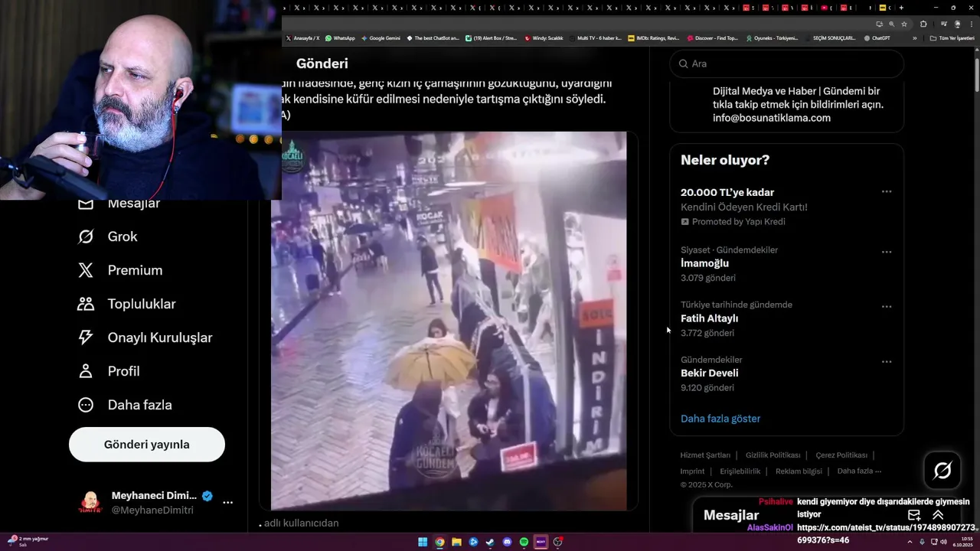Show hidden bookmarks with chevron overflow
The width and height of the screenshot is (980, 551).
[x=914, y=37]
